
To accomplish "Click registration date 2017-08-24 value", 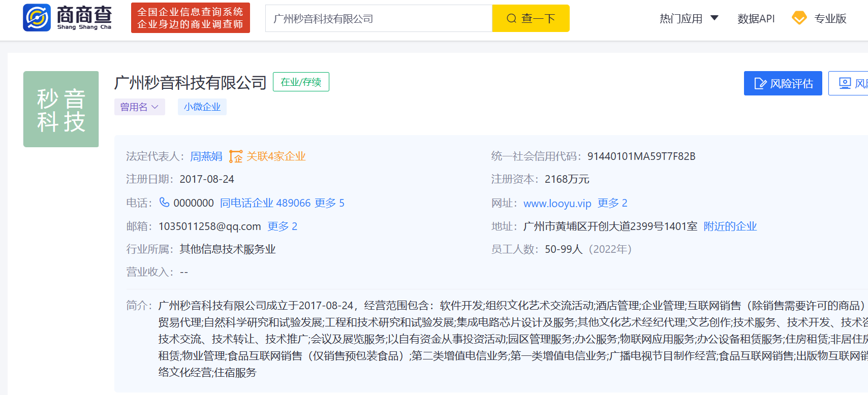I will tap(207, 179).
